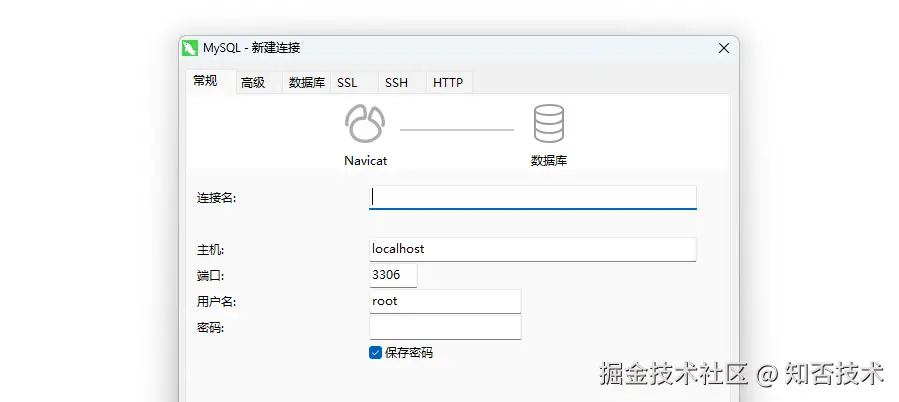The image size is (899, 402).
Task: Open the HTTP tab
Action: pyautogui.click(x=448, y=83)
